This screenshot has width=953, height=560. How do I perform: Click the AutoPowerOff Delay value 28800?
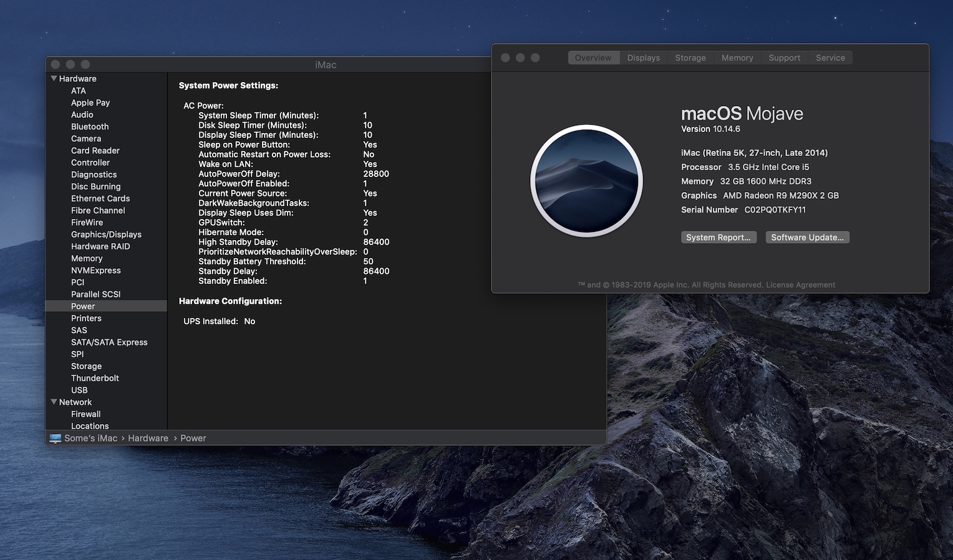click(376, 174)
